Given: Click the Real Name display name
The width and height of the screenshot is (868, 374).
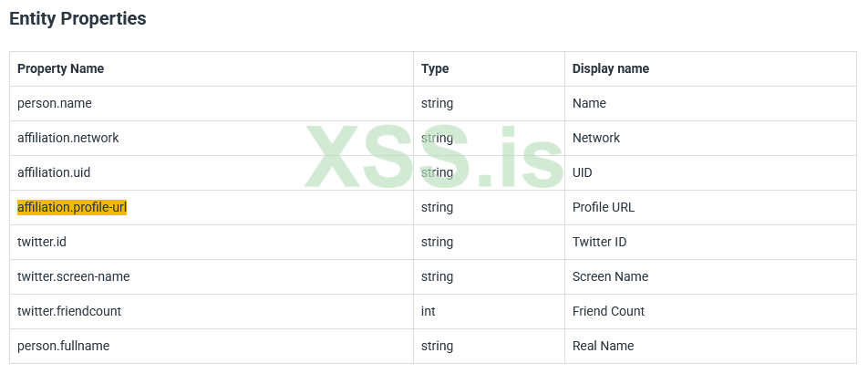Looking at the screenshot, I should pyautogui.click(x=603, y=346).
